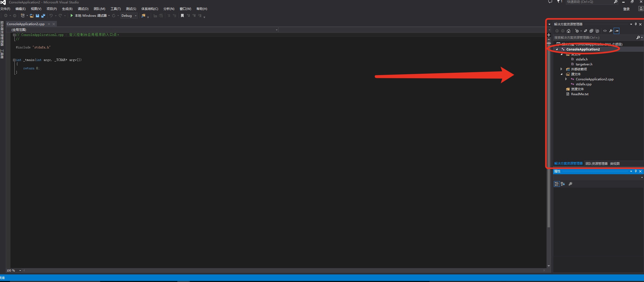Toggle Show All Files in Solution Explorer
The image size is (644, 282).
[x=597, y=31]
